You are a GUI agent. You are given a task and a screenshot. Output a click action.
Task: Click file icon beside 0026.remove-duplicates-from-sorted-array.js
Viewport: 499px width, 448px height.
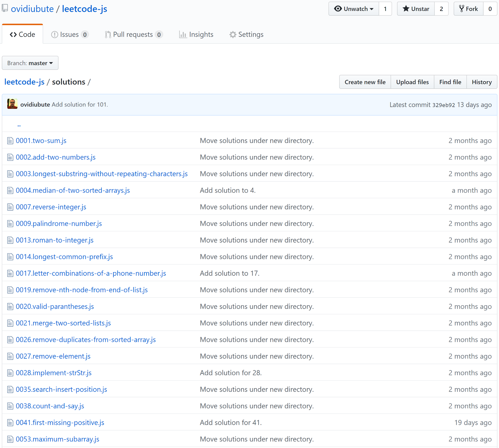click(10, 340)
